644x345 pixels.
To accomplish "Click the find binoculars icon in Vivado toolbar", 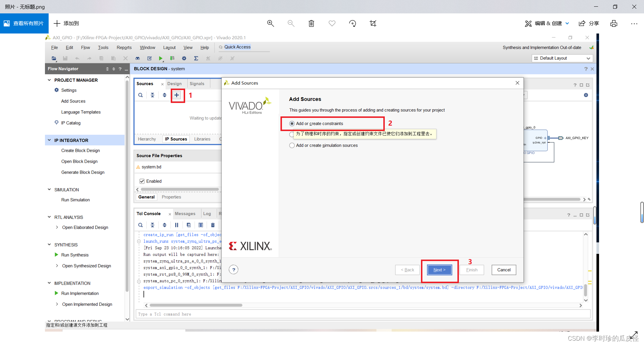I will pyautogui.click(x=138, y=58).
